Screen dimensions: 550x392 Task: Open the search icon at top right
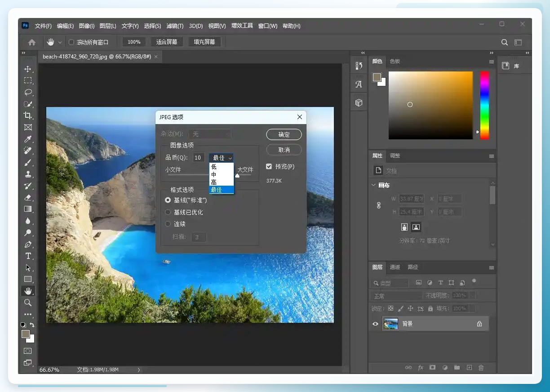coord(505,42)
